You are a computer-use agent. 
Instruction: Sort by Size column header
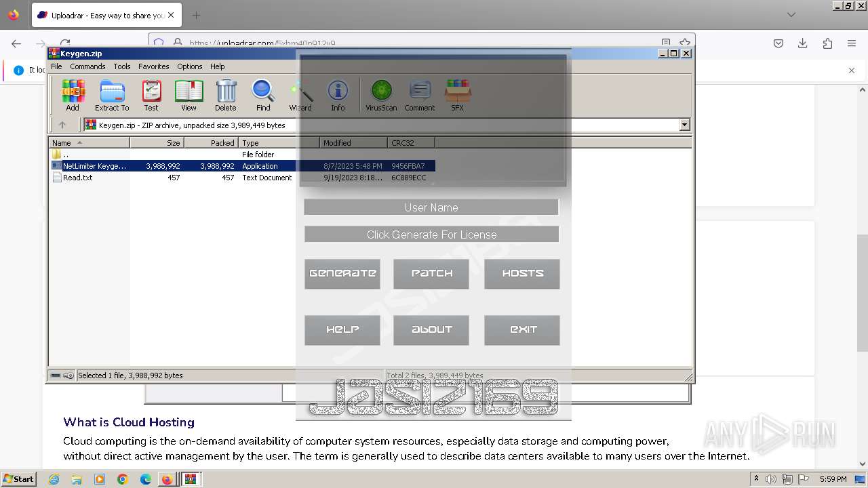coord(157,143)
